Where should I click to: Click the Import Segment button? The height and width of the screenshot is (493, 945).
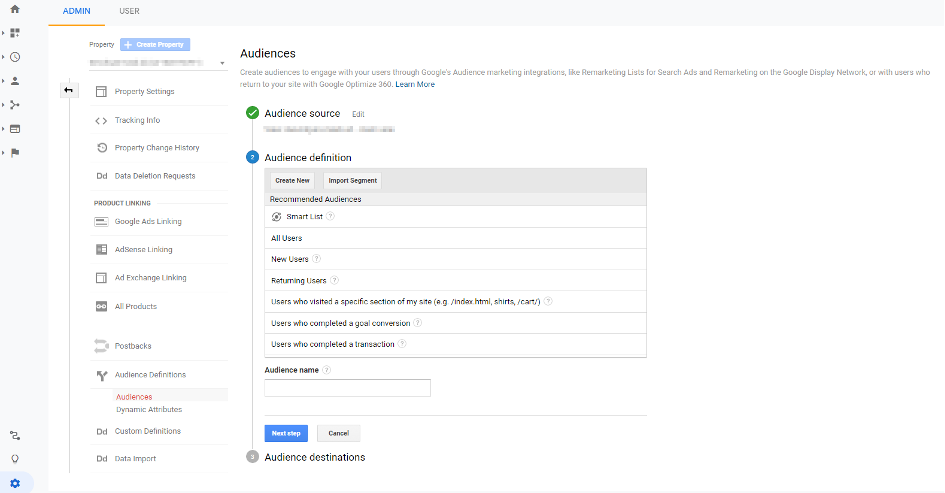tap(352, 181)
